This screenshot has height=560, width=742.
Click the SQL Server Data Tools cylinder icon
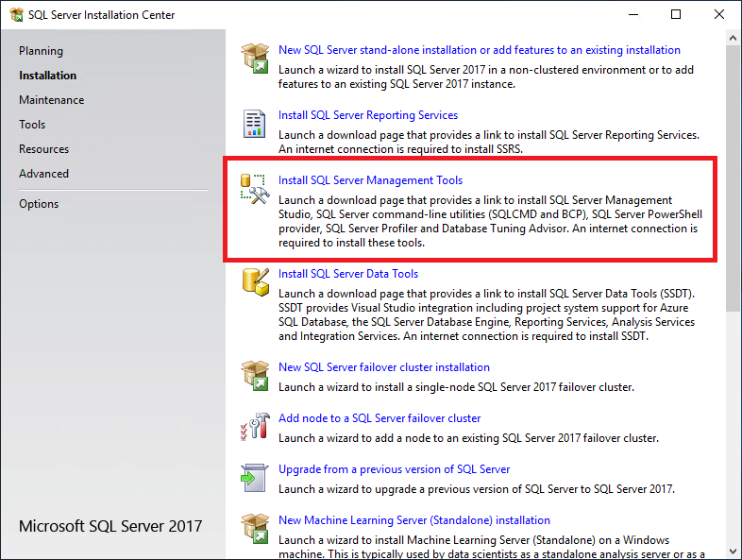pos(256,282)
